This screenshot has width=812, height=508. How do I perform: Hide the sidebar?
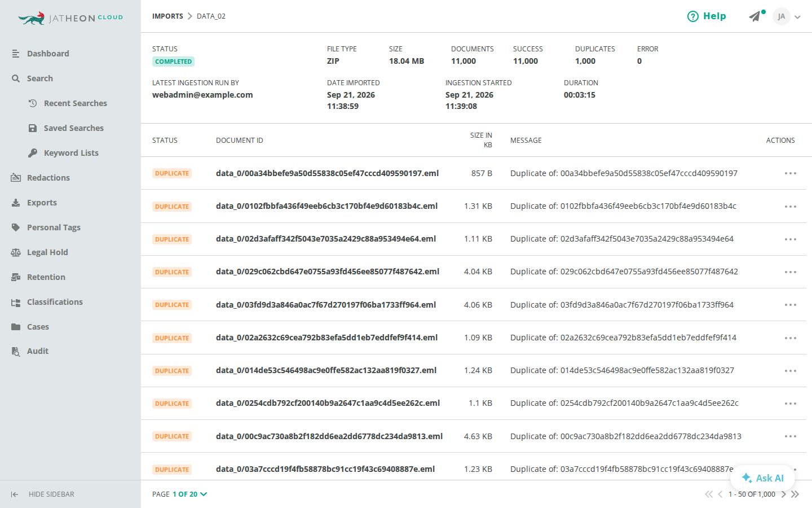click(43, 494)
